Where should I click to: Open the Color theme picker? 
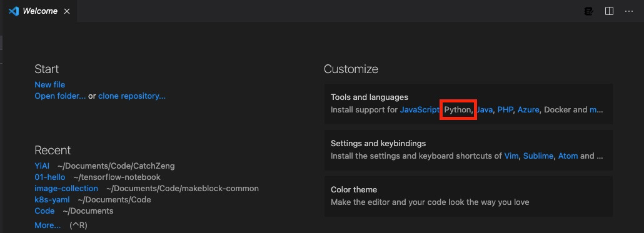point(468,196)
